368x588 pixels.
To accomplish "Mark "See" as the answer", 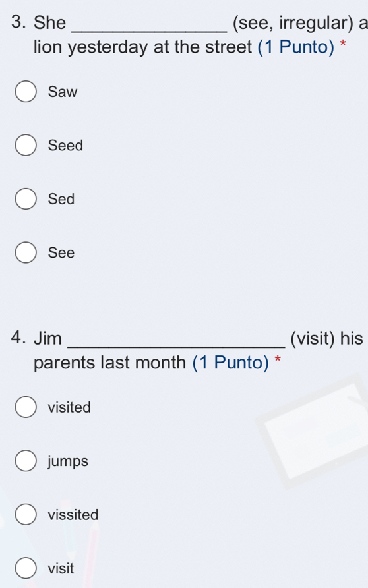I will pos(26,252).
